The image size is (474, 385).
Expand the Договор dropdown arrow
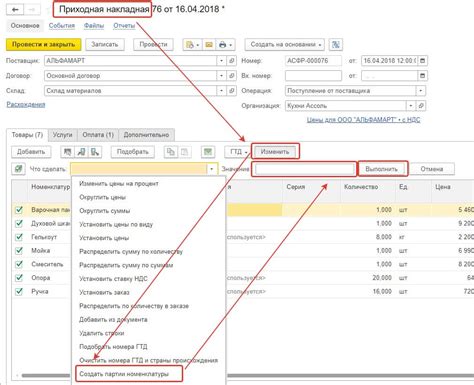pos(221,76)
